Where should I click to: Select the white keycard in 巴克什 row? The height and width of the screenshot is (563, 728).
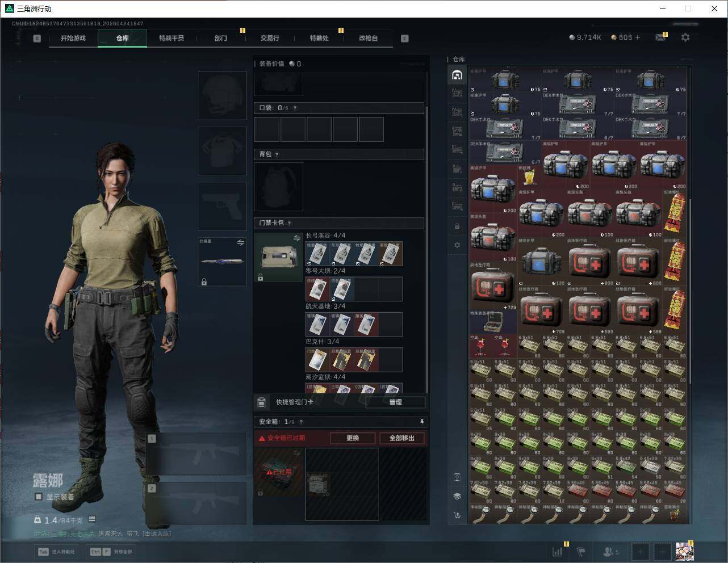coord(318,359)
